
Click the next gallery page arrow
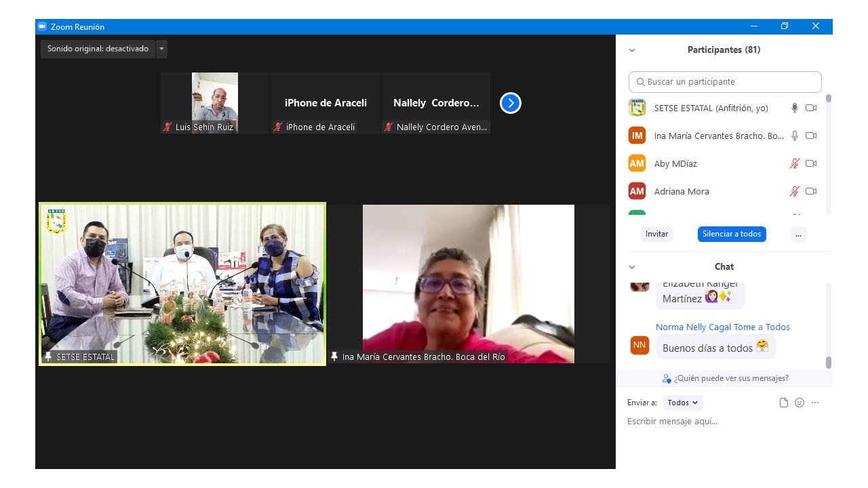tap(510, 103)
